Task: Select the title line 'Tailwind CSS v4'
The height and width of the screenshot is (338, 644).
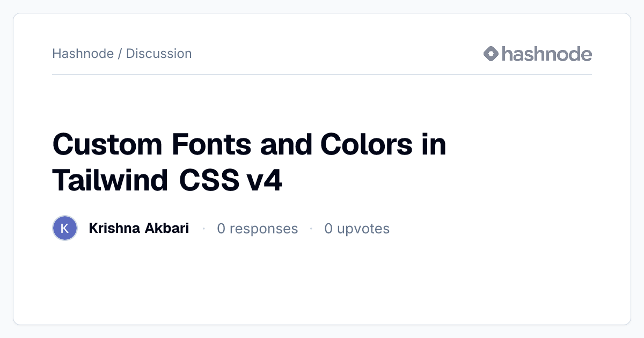Action: click(167, 181)
